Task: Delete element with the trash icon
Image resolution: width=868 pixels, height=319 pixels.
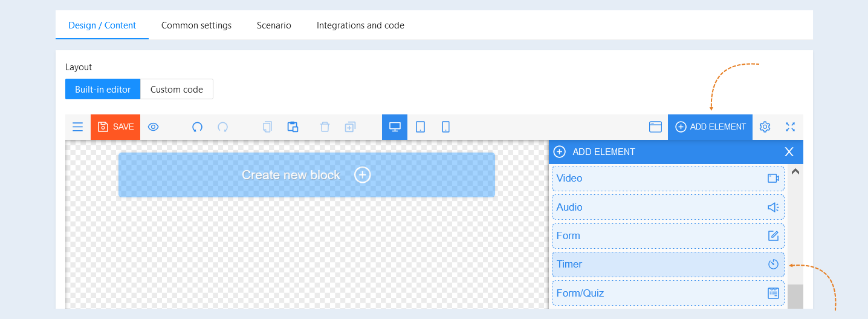Action: [x=325, y=127]
